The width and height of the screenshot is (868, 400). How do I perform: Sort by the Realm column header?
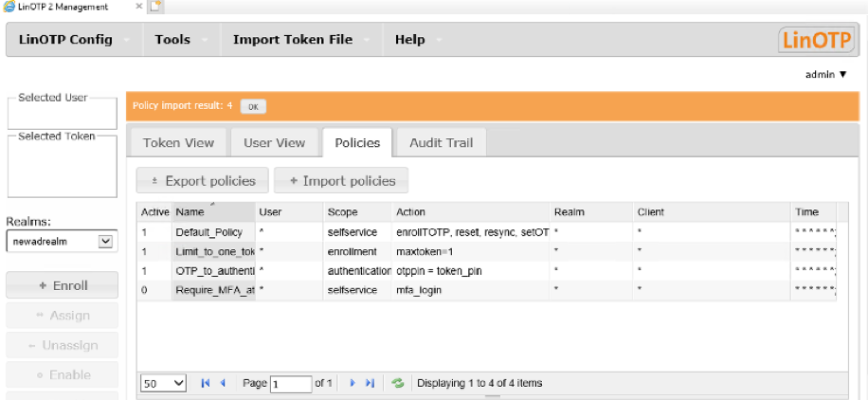(x=591, y=212)
